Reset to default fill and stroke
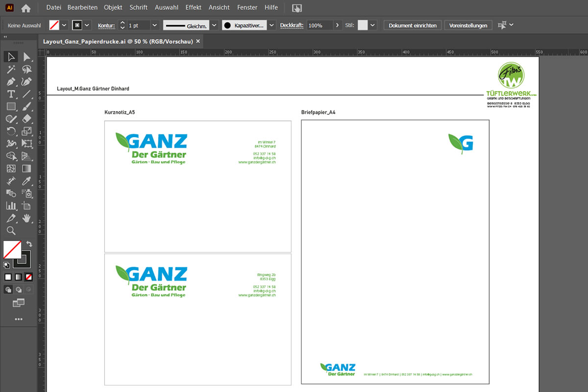This screenshot has height=392, width=588. 6,265
